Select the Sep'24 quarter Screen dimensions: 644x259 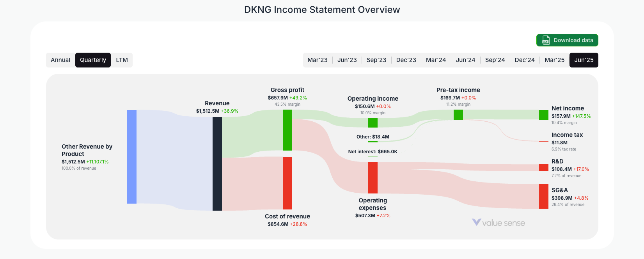pos(495,60)
